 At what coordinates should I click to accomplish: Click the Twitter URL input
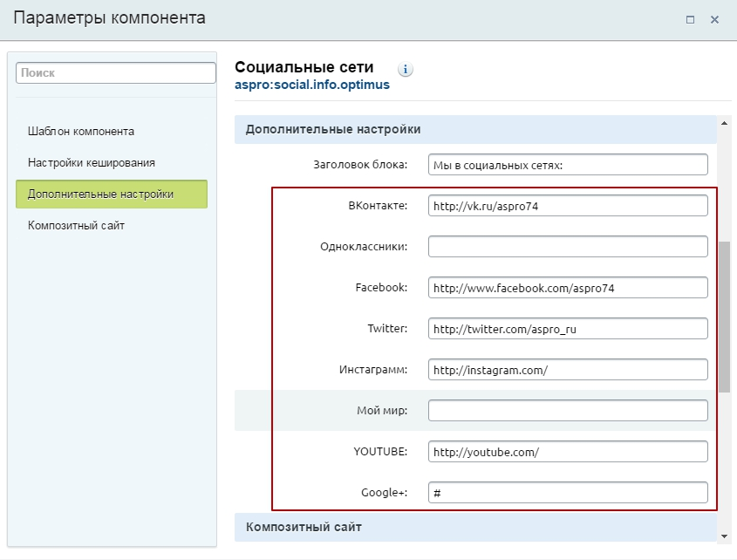coord(568,329)
